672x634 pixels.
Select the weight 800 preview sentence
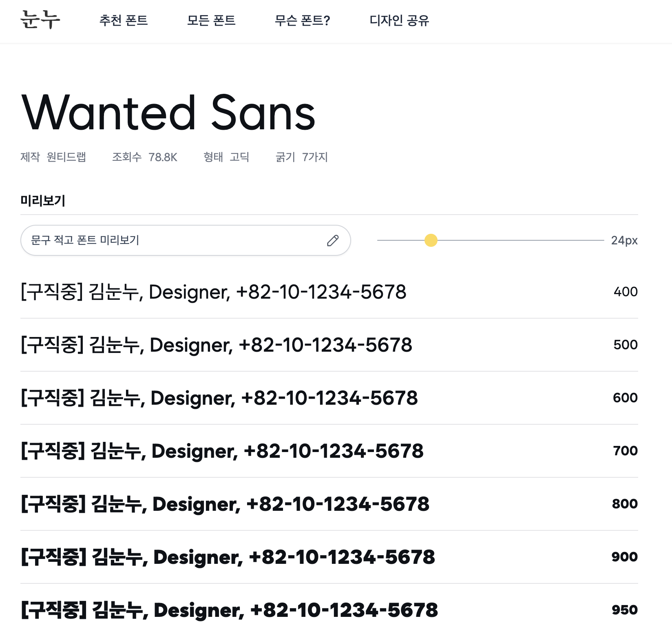225,504
